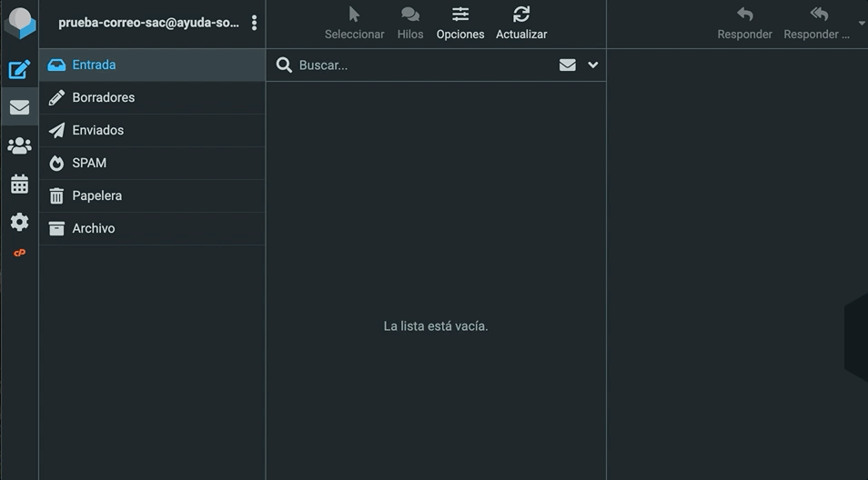
Task: Open the Contacts section
Action: tap(19, 145)
